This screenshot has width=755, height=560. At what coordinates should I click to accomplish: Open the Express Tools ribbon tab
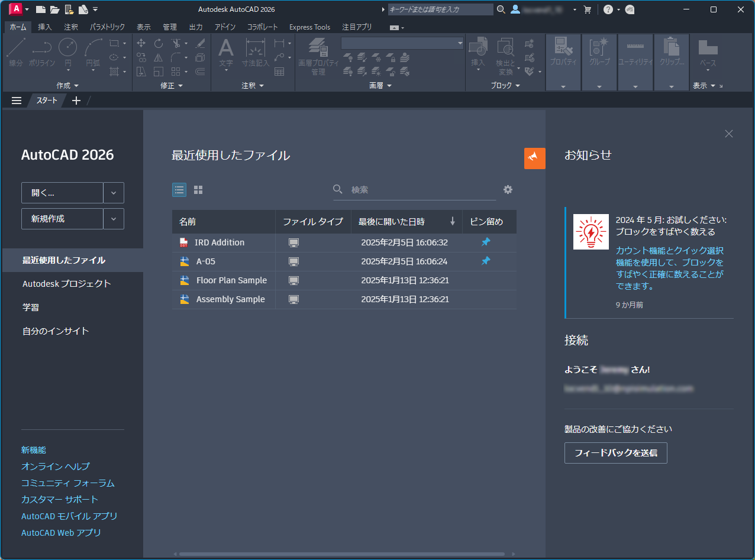(309, 27)
